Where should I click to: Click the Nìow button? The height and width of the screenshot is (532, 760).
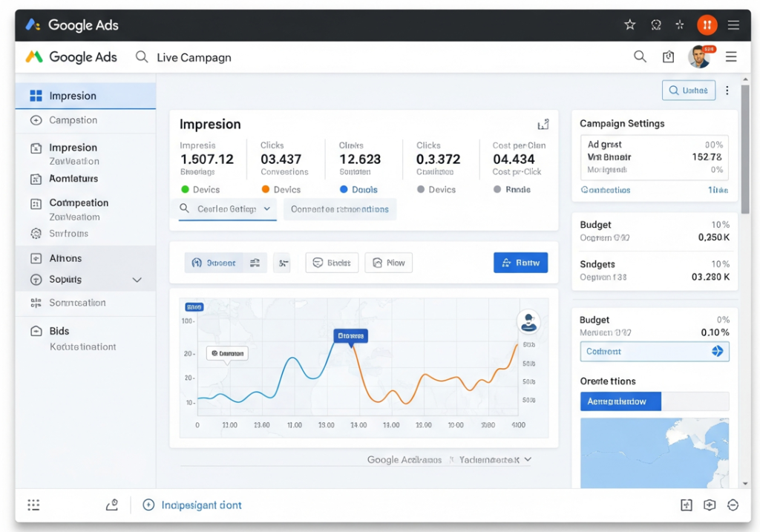click(x=389, y=263)
